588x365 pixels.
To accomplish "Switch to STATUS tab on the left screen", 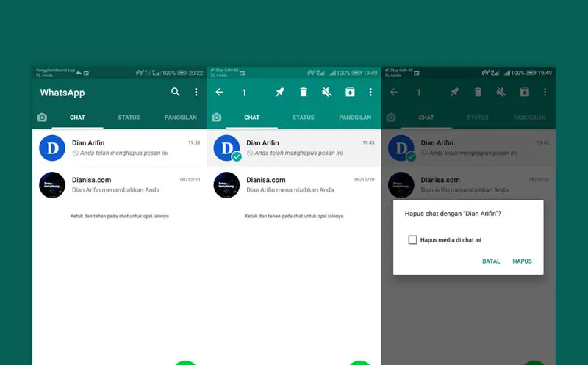I will [129, 118].
